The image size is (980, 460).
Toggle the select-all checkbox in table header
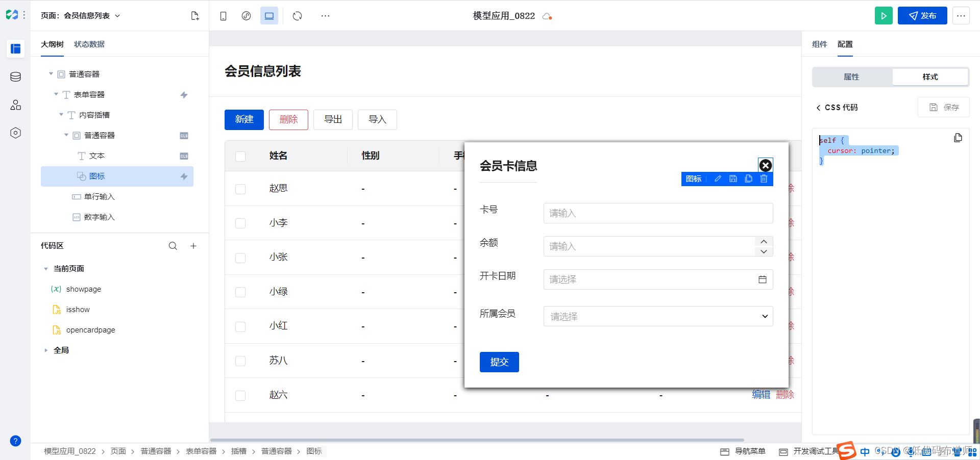coord(240,156)
